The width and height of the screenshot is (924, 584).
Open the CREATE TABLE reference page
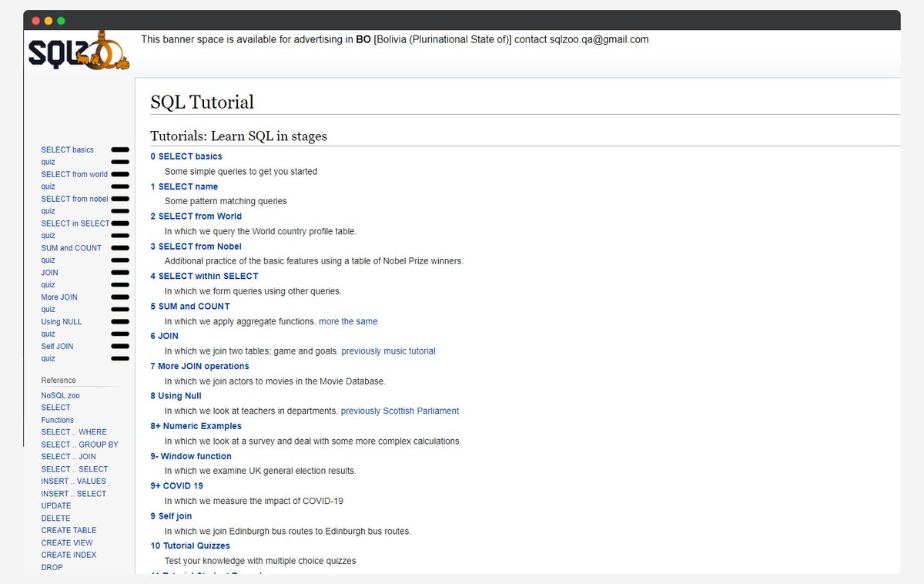pos(69,530)
